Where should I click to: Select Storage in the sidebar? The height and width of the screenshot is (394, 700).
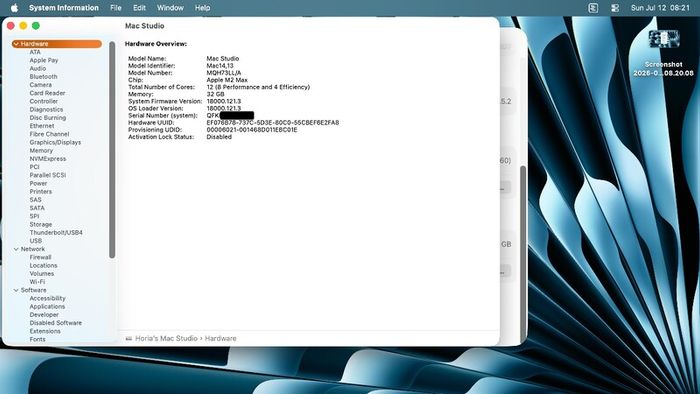pos(41,224)
